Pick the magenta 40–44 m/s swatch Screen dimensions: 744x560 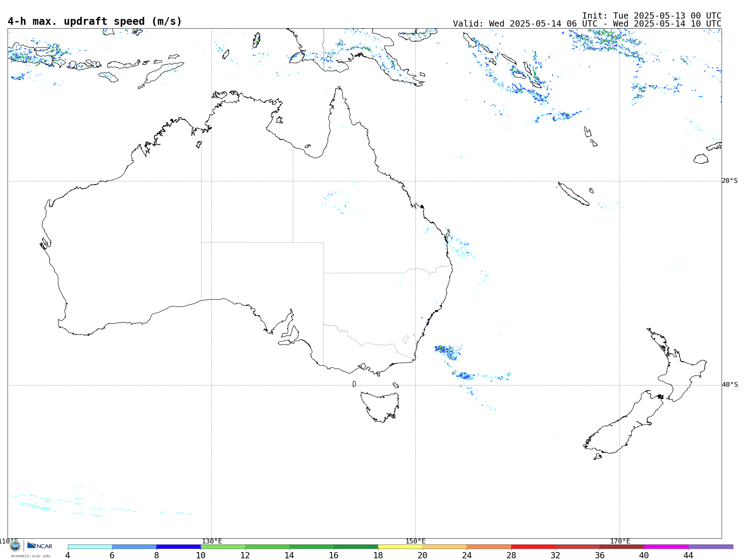tap(666, 547)
